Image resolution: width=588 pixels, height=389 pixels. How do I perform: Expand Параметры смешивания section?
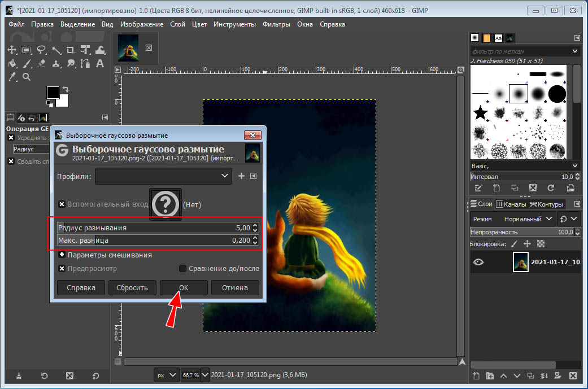tap(62, 255)
